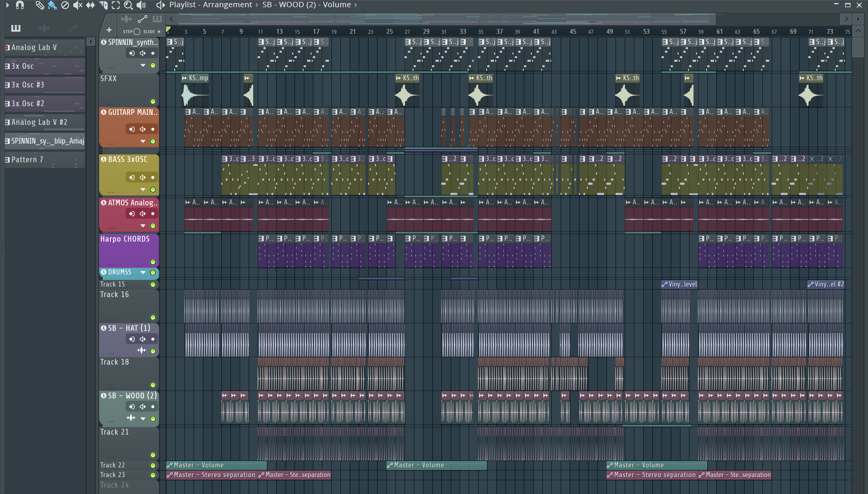Open the Playlist options menu arrow
The width and height of the screenshot is (868, 494).
[7, 5]
